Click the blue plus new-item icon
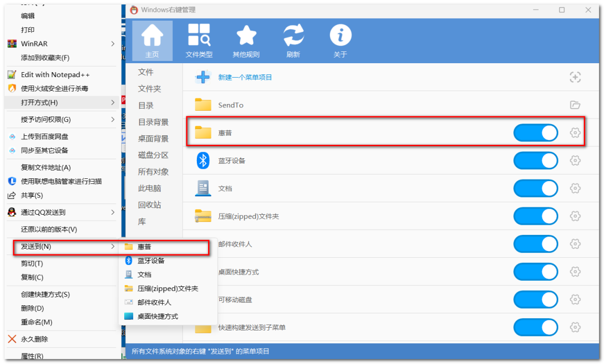 tap(202, 77)
